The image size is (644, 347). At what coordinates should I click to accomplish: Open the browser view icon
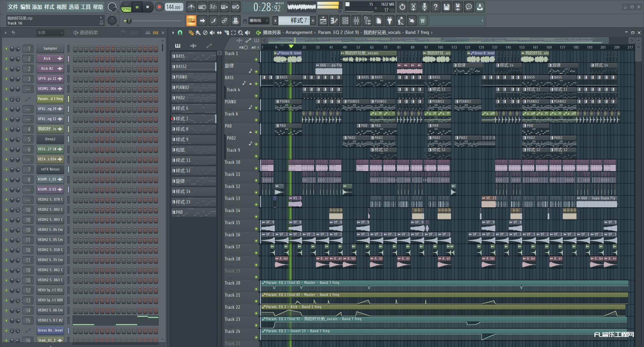(x=367, y=21)
